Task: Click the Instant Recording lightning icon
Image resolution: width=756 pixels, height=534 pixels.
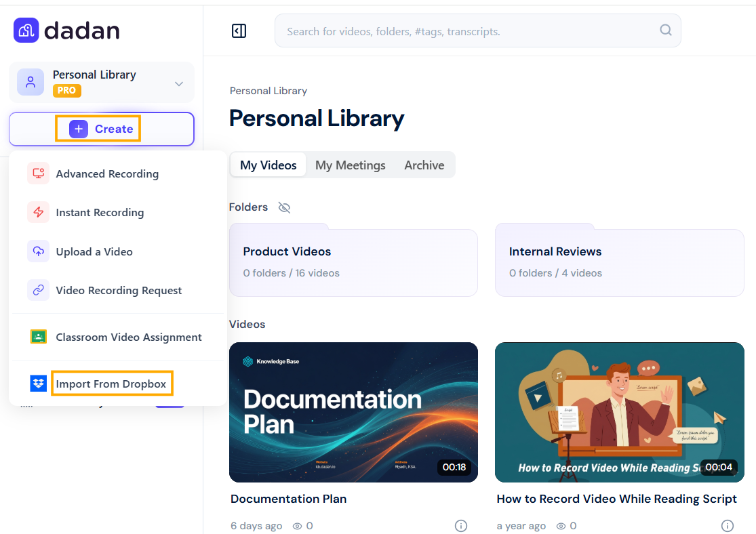Action: click(38, 212)
